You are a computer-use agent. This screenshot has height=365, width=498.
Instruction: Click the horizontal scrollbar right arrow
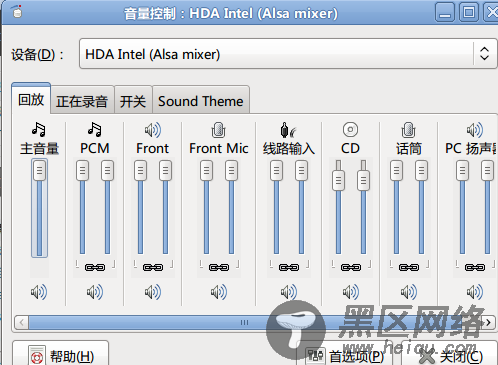pos(488,322)
